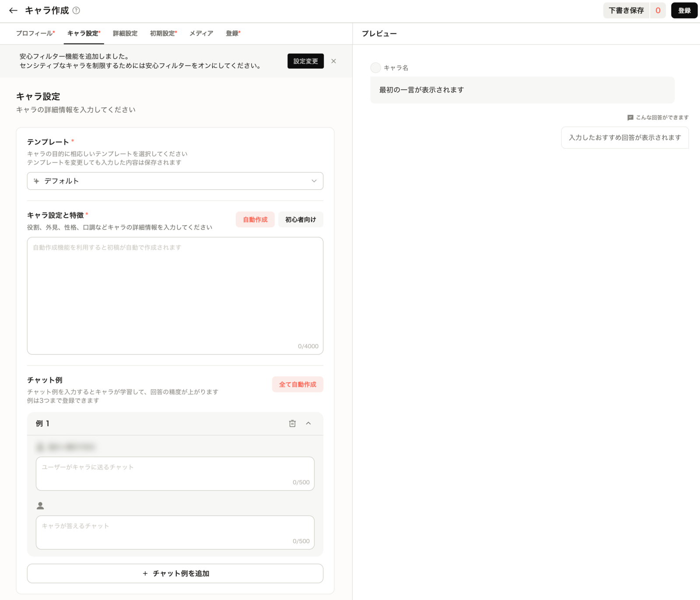Screen dimensions: 700x600
Task: Go to the 初期設定 tab
Action: coord(164,33)
